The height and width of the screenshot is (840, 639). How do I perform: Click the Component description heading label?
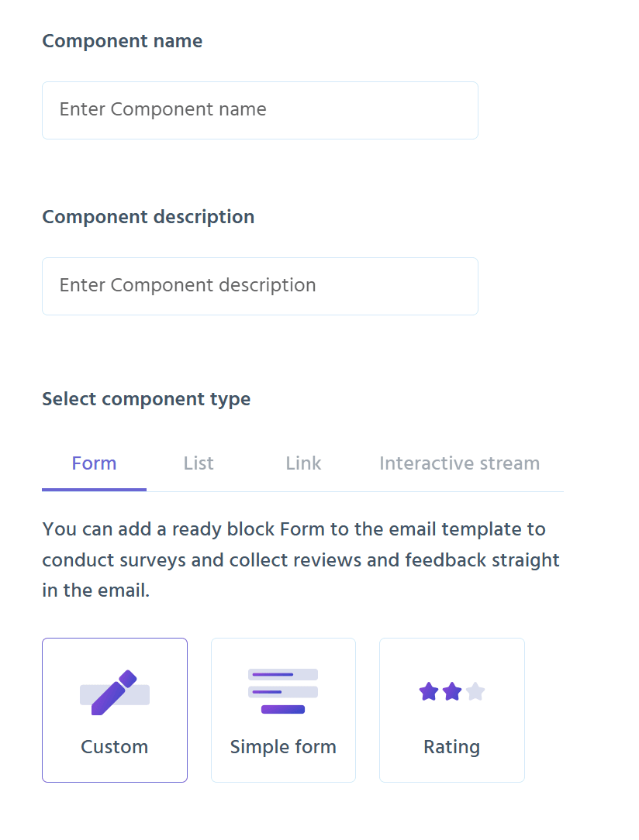tap(148, 217)
